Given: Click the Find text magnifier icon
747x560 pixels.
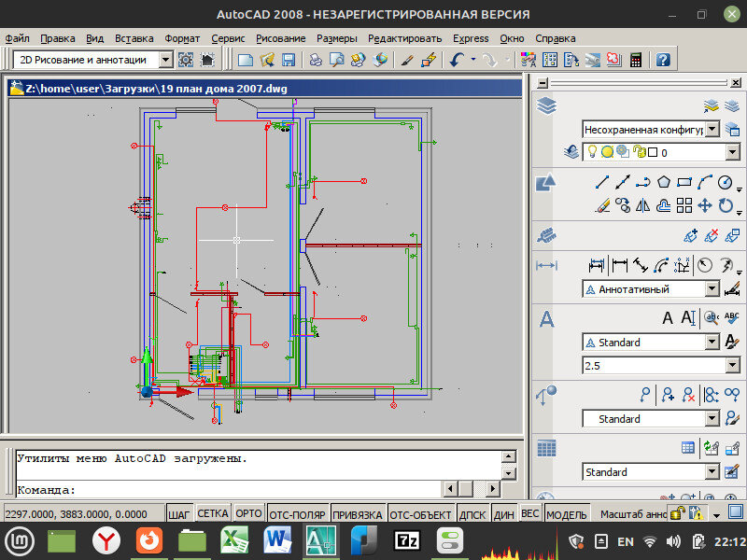Looking at the screenshot, I should click(x=712, y=317).
